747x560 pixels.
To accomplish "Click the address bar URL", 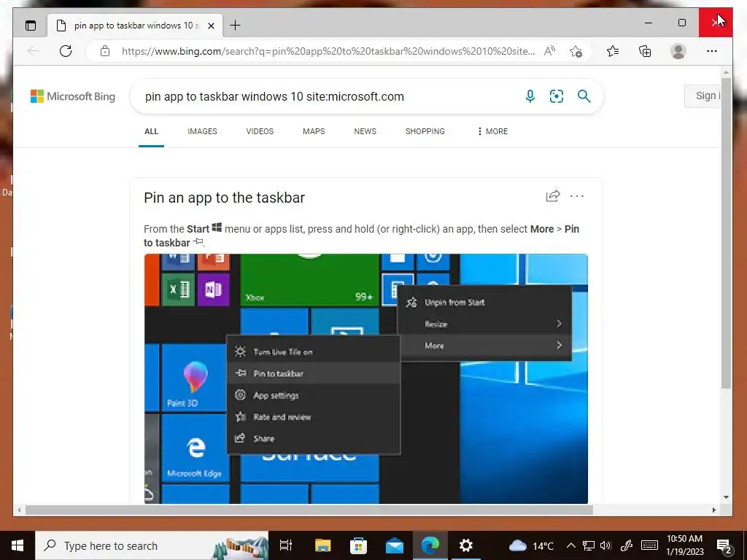I will point(328,51).
